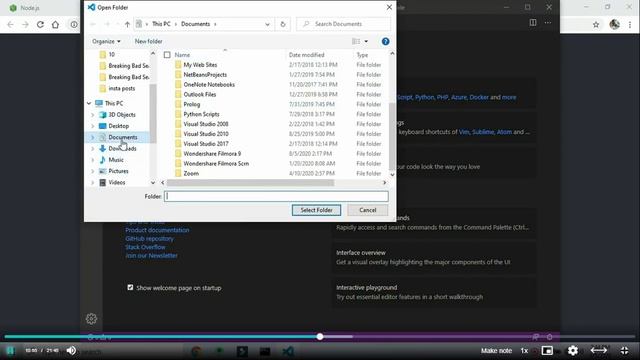Click the video progress bar knob

(x=320, y=337)
